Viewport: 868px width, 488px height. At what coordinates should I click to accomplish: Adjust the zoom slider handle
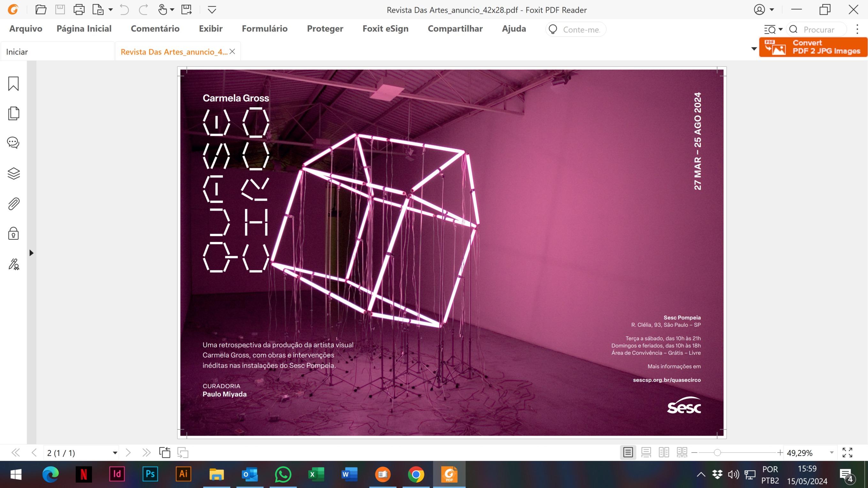(x=717, y=453)
